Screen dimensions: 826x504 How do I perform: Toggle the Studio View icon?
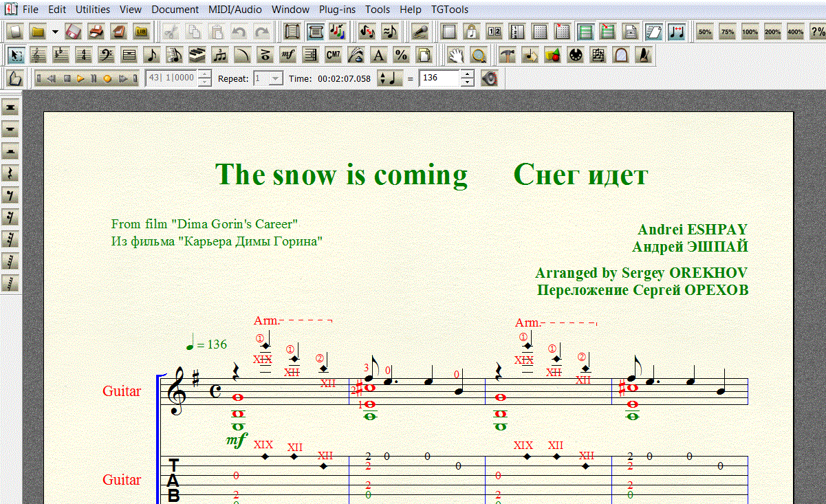click(x=337, y=31)
